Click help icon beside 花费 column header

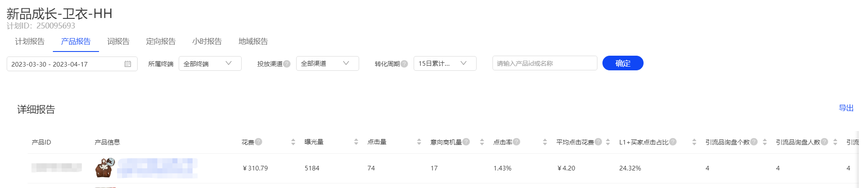pos(258,142)
